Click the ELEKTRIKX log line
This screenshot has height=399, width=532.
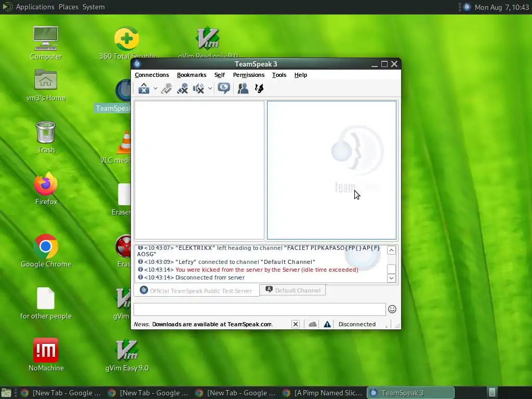click(x=258, y=251)
